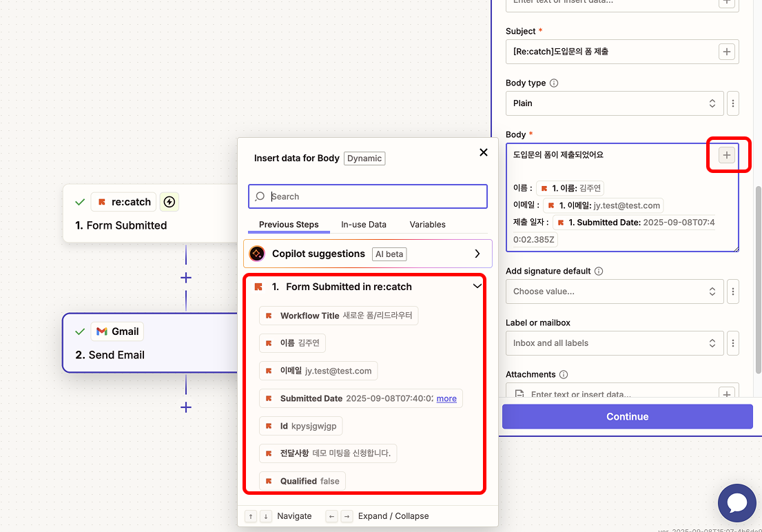Image resolution: width=762 pixels, height=532 pixels.
Task: Collapse Form Submitted in re:catch section
Action: click(477, 287)
